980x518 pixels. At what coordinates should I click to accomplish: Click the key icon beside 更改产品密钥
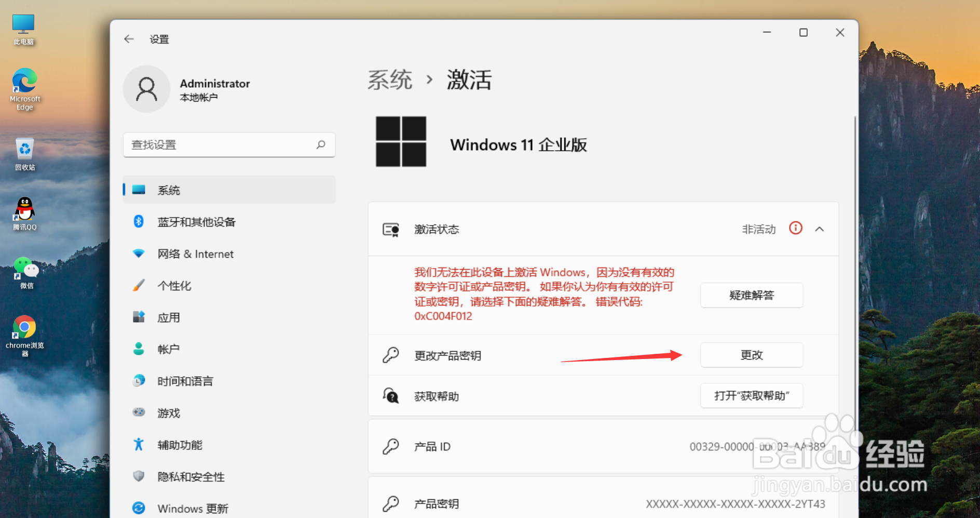(x=391, y=355)
